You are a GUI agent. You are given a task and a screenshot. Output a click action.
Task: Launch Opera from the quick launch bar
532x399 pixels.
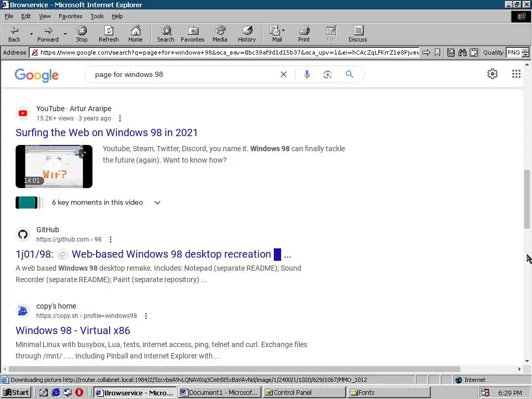(79, 392)
